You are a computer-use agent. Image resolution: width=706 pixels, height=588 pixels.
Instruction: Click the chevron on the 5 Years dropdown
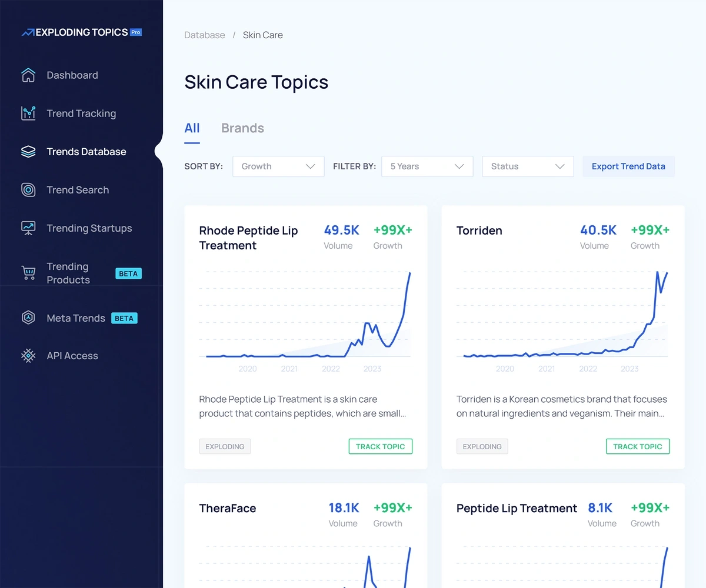(459, 166)
